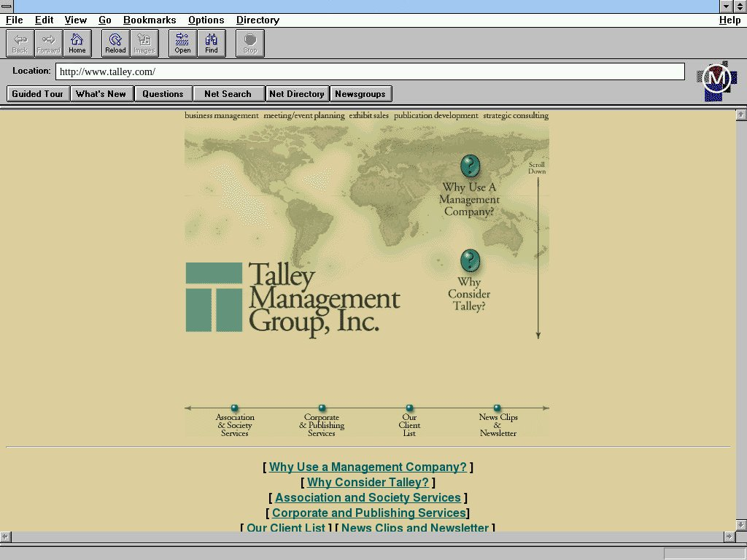747x560 pixels.
Task: Click the Location URL input field
Action: [x=370, y=71]
